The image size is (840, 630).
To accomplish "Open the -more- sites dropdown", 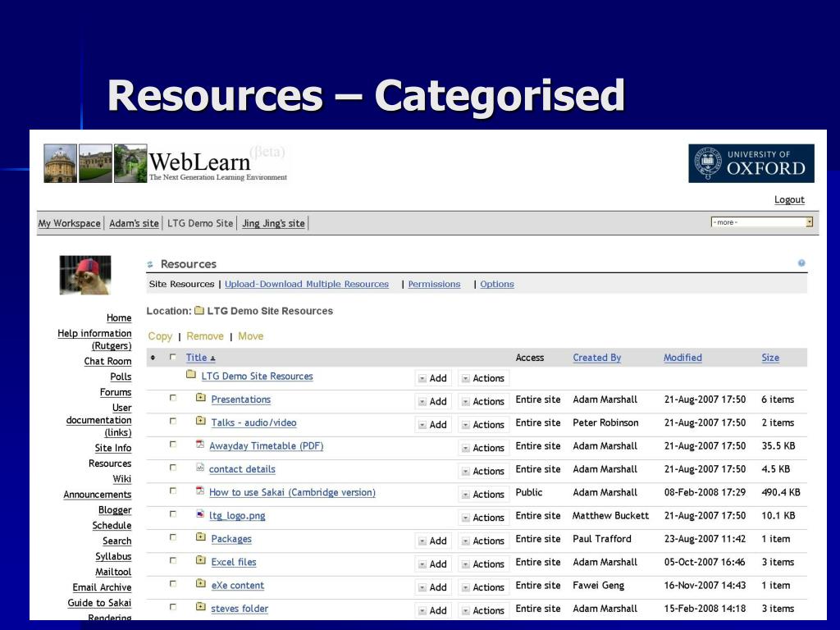I will pos(762,221).
